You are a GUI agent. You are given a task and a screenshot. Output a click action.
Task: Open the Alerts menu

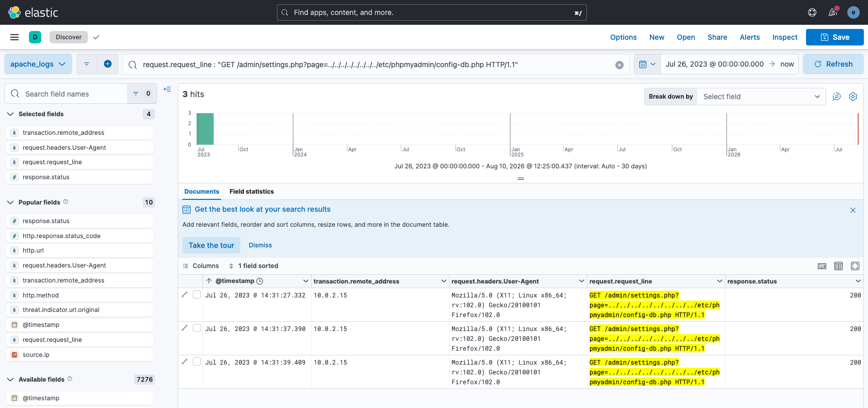tap(749, 37)
